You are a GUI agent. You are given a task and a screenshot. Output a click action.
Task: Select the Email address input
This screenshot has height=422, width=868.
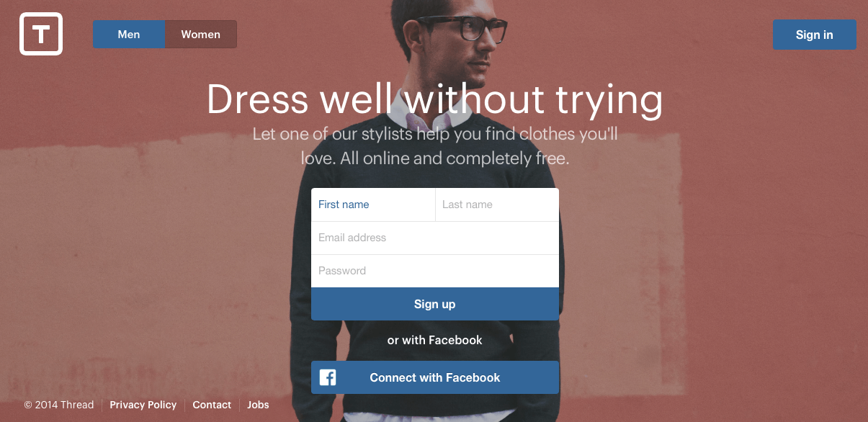click(x=435, y=238)
